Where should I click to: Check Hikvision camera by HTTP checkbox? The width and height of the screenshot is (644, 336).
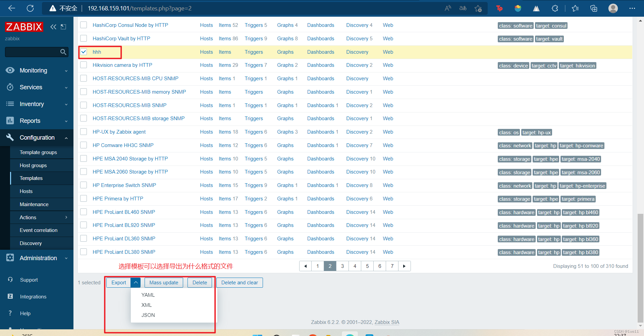point(84,65)
